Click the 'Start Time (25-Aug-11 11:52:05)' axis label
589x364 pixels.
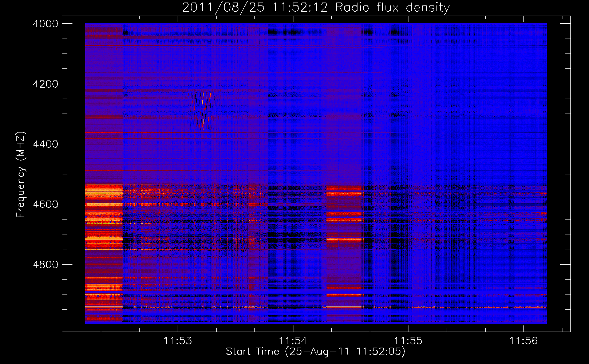coord(316,352)
